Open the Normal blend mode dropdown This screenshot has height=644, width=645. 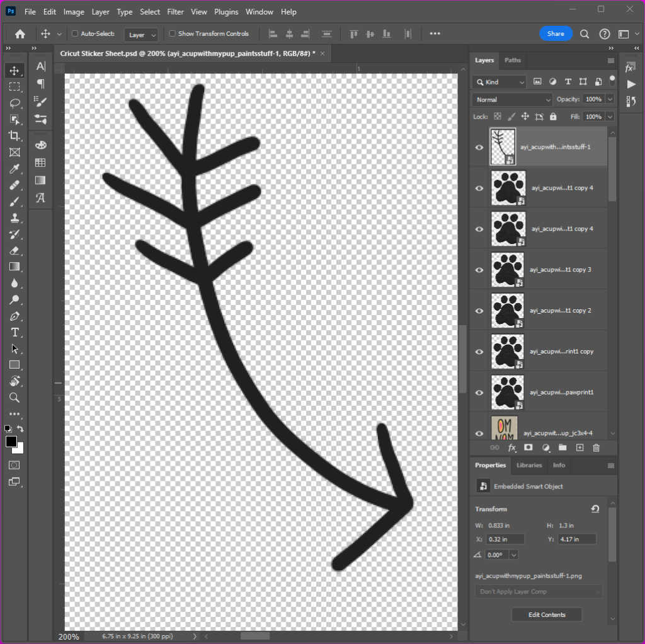tap(512, 100)
